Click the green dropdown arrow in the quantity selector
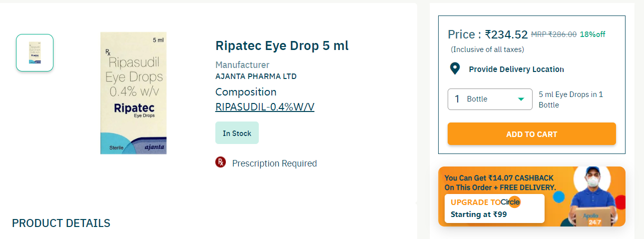The image size is (644, 239). point(521,99)
